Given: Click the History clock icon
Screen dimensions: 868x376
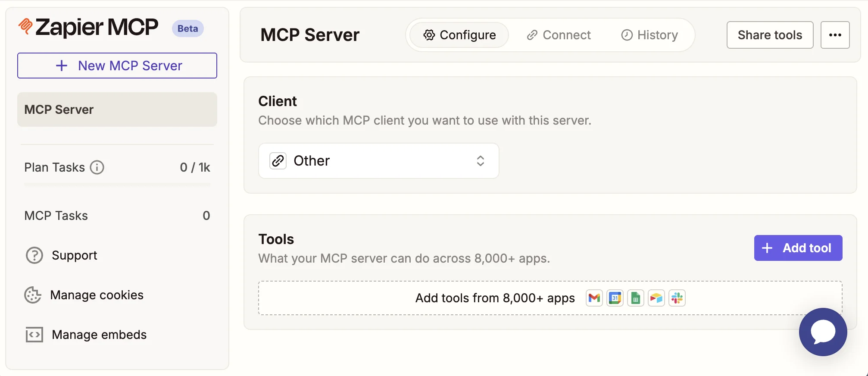Looking at the screenshot, I should tap(627, 35).
